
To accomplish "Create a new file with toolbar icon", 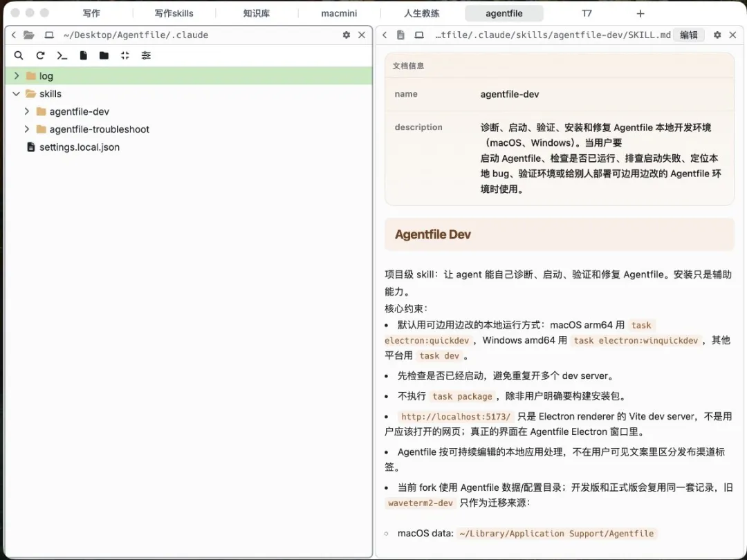I will coord(84,56).
